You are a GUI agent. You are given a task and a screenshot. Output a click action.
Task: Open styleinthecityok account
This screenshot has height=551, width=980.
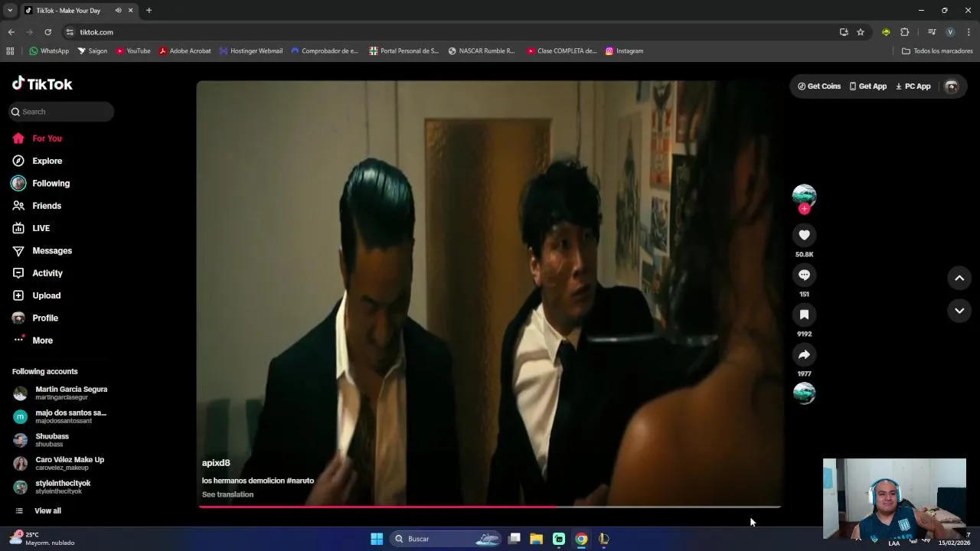coord(52,487)
